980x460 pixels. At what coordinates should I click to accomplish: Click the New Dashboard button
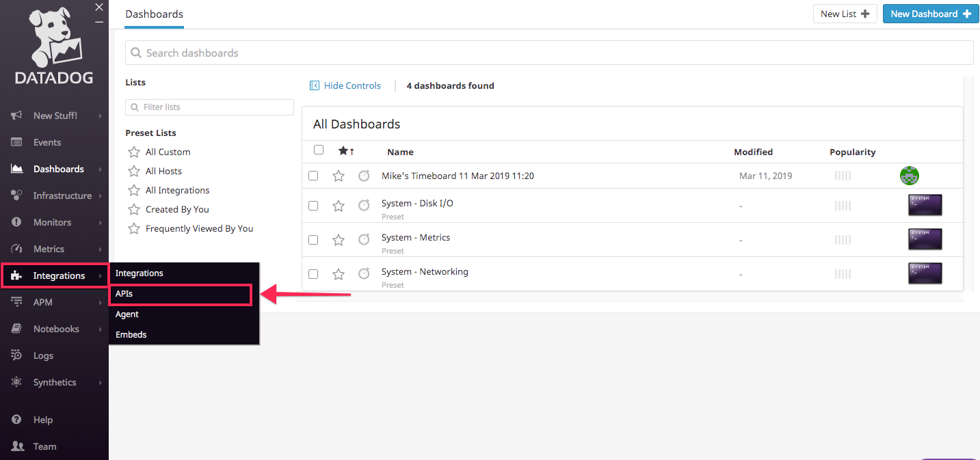click(x=930, y=13)
